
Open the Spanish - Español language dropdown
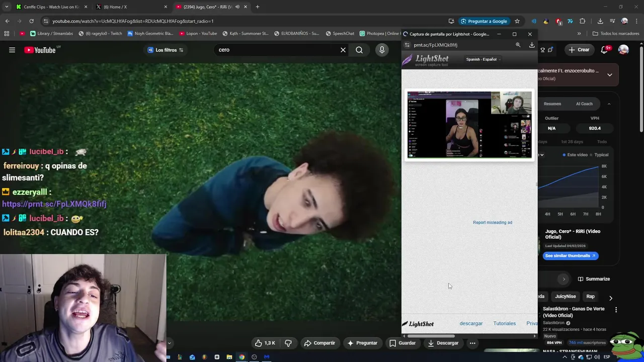pyautogui.click(x=482, y=59)
